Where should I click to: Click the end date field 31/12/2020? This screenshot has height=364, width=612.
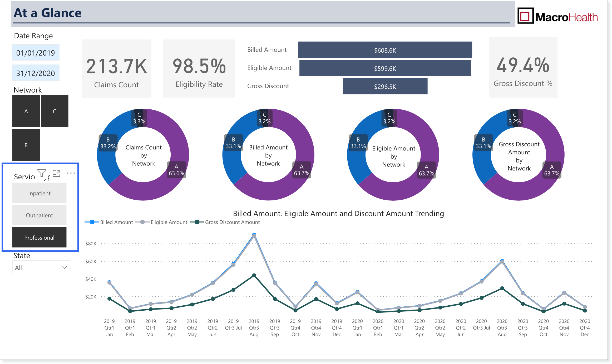click(x=36, y=73)
